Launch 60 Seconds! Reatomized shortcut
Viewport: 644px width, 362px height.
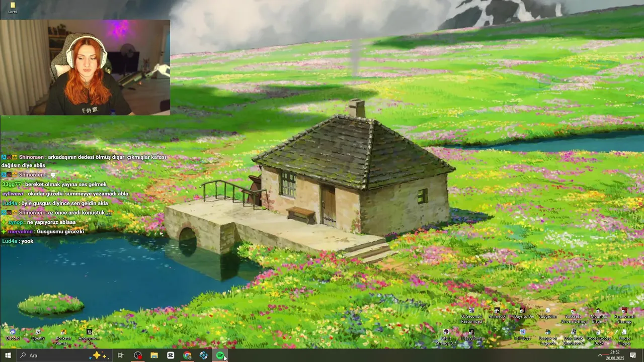pyautogui.click(x=471, y=316)
